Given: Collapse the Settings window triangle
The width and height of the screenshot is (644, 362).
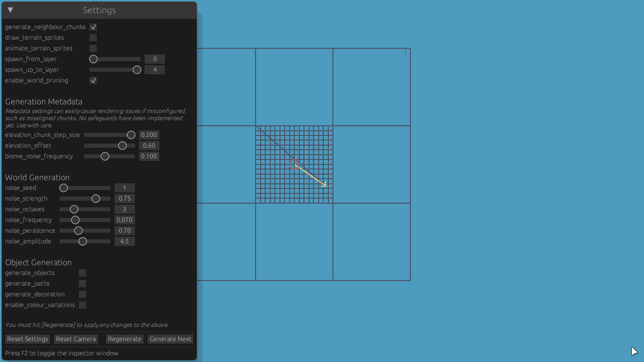Looking at the screenshot, I should [x=10, y=10].
